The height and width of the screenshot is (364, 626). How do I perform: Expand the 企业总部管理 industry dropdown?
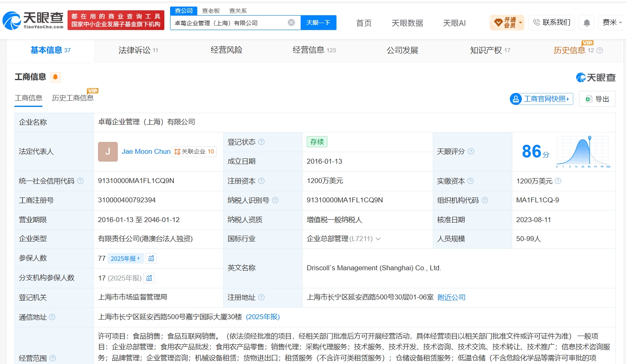(x=378, y=239)
